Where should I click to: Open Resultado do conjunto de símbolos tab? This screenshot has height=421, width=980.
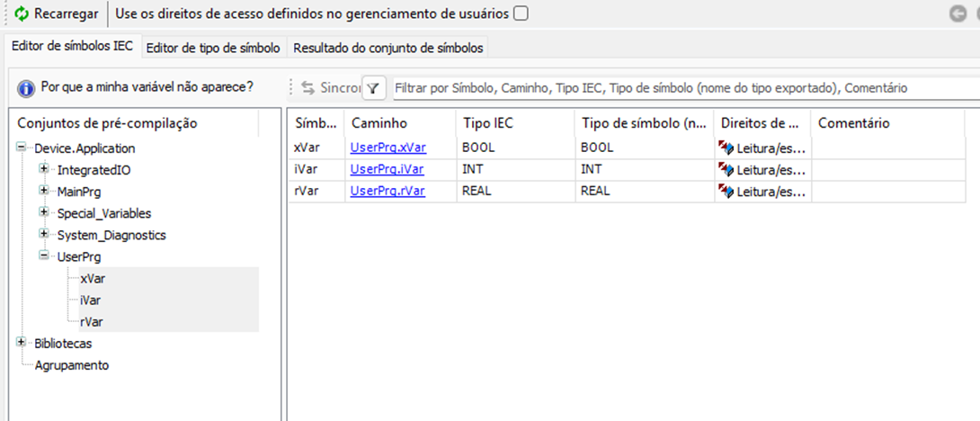pyautogui.click(x=388, y=48)
